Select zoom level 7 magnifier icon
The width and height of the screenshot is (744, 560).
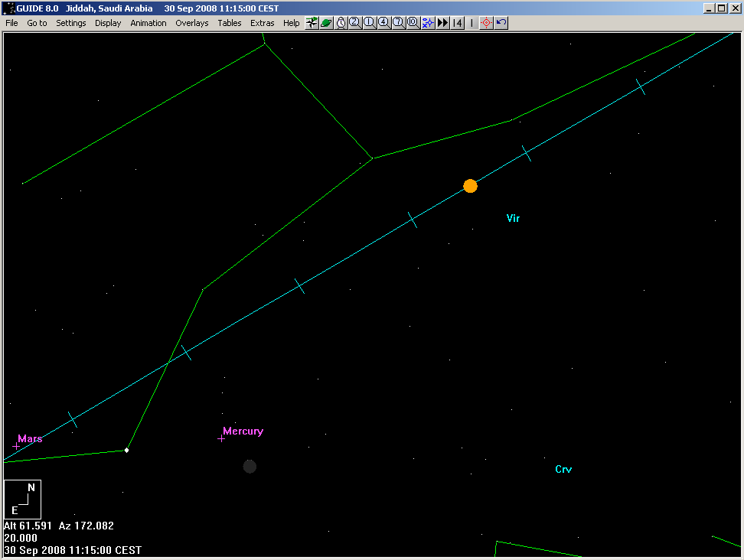(x=398, y=23)
